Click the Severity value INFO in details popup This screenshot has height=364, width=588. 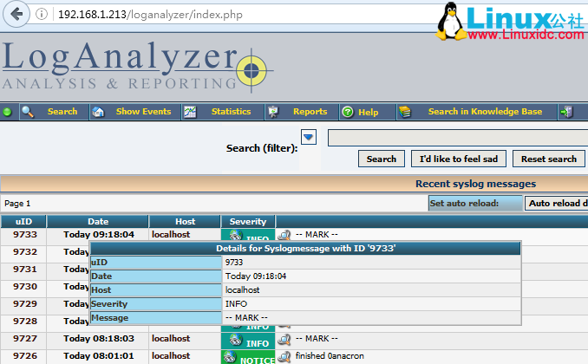pos(236,303)
